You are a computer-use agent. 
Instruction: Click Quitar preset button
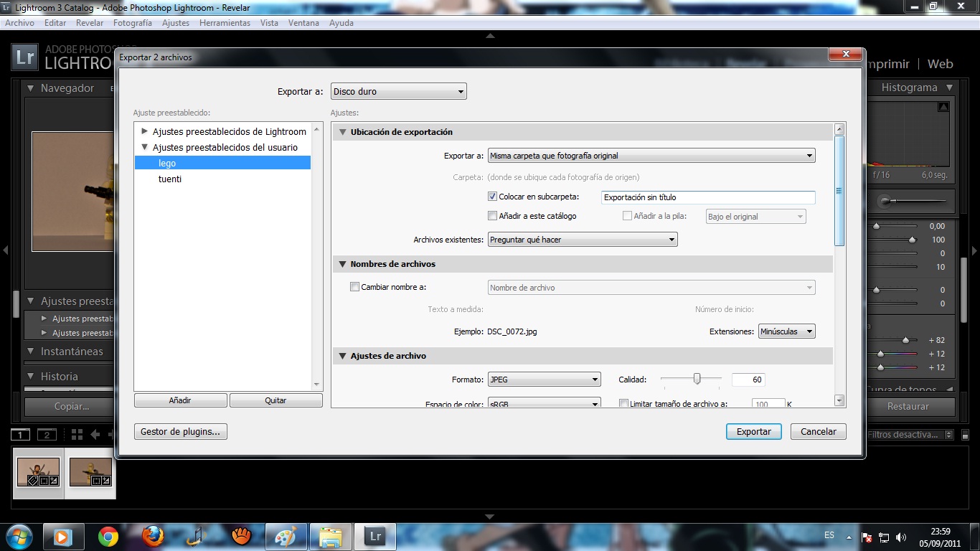(x=275, y=400)
